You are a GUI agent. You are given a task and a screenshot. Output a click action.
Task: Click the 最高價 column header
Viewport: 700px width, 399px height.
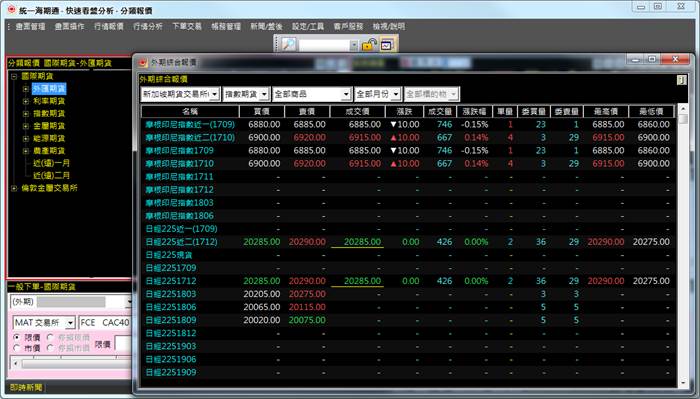pos(606,112)
